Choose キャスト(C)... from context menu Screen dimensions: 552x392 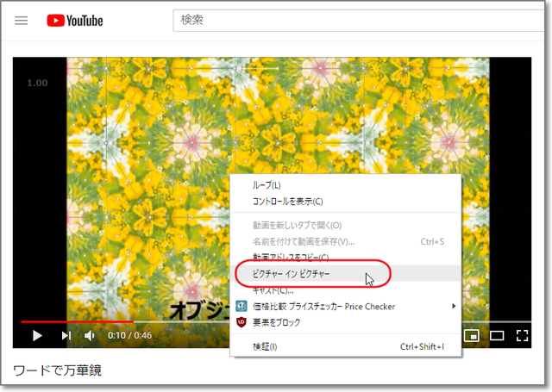pos(273,291)
